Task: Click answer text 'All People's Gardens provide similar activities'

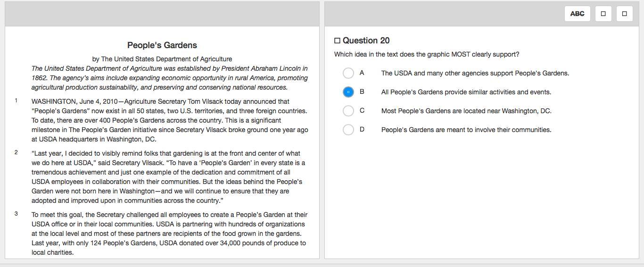Action: 466,92
